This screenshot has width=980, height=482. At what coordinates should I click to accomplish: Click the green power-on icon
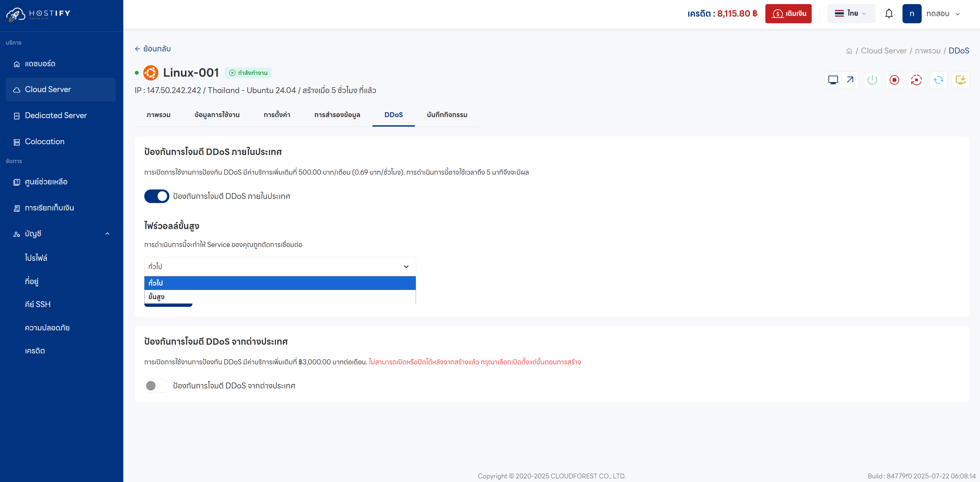pos(872,80)
